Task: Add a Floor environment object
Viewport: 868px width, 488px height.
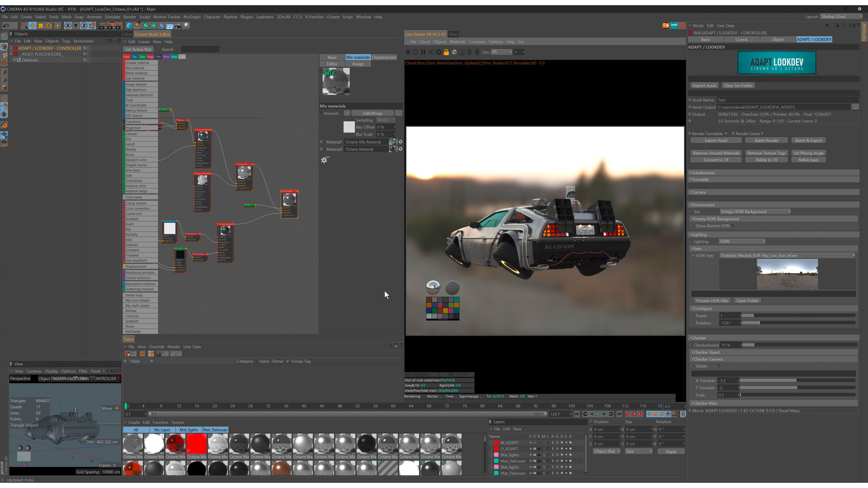Action: pyautogui.click(x=170, y=26)
